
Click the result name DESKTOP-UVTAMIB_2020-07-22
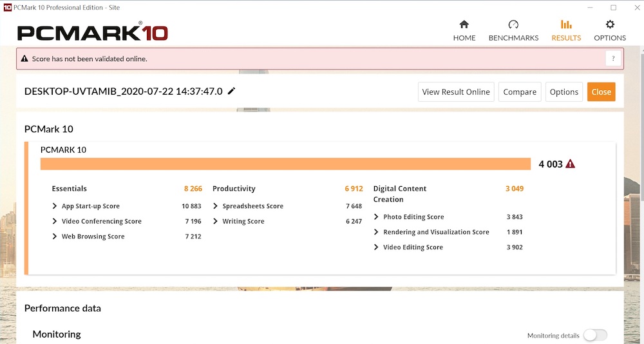tap(123, 91)
